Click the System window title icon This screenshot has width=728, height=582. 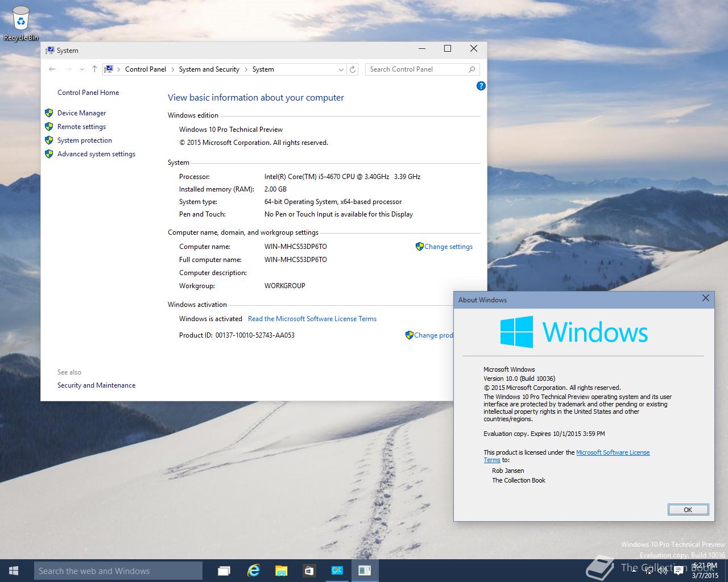(50, 50)
